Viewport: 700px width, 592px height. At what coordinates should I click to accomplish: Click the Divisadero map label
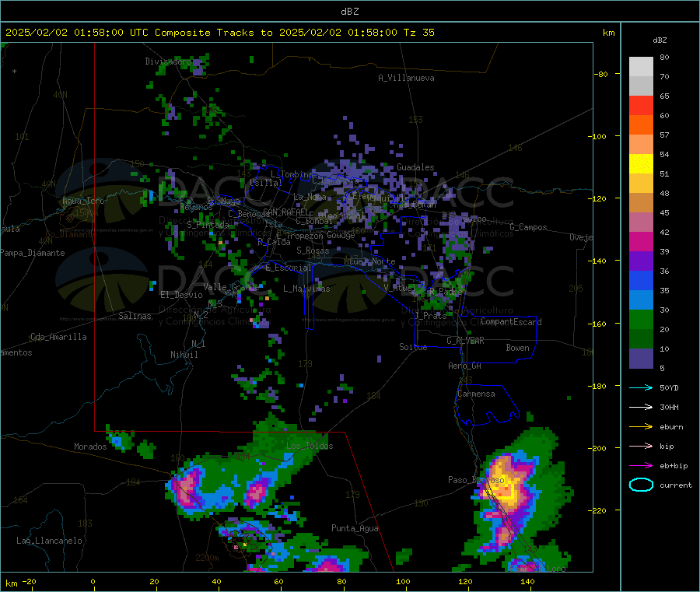[168, 61]
